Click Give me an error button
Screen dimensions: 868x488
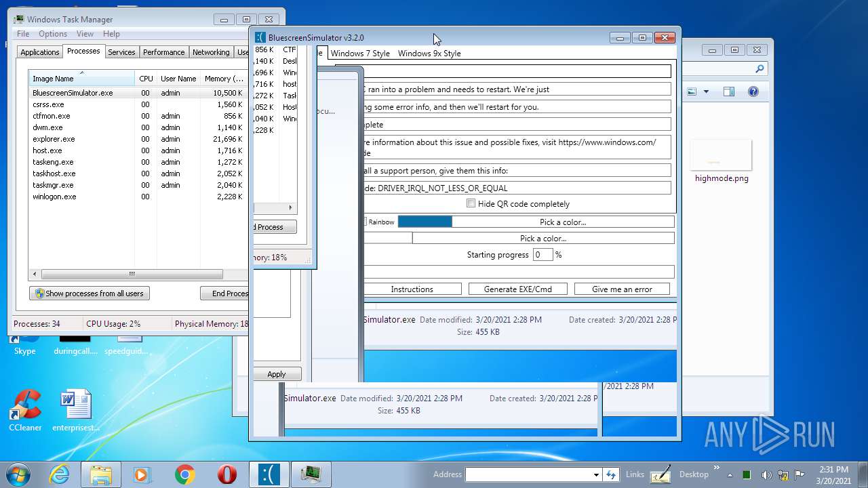[x=622, y=289]
